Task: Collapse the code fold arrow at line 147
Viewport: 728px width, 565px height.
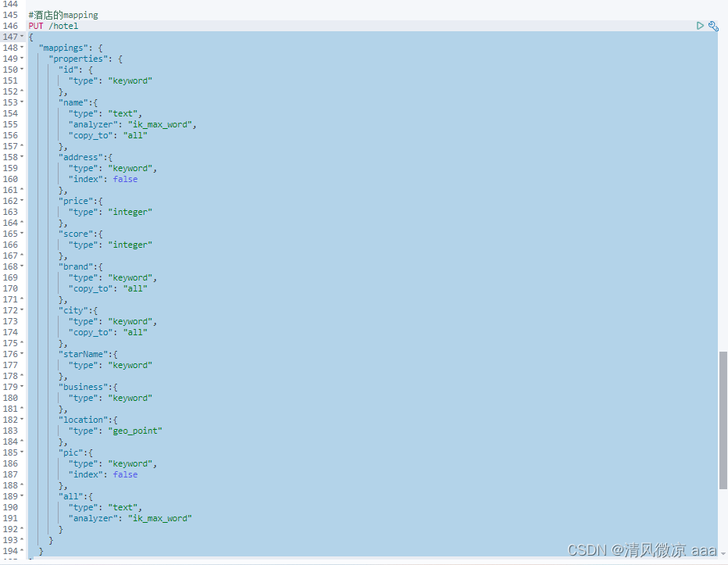Action: (22, 36)
